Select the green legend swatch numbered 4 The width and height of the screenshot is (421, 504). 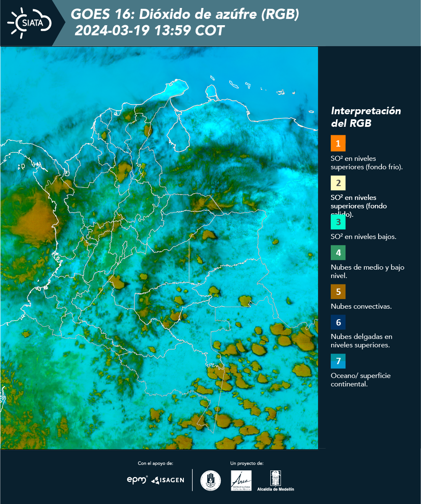tap(338, 253)
